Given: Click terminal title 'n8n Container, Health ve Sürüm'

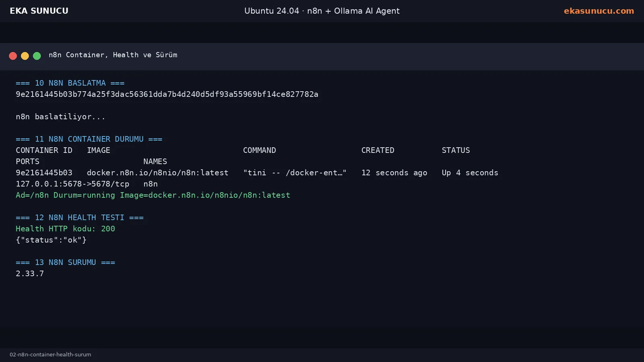Looking at the screenshot, I should pyautogui.click(x=113, y=55).
